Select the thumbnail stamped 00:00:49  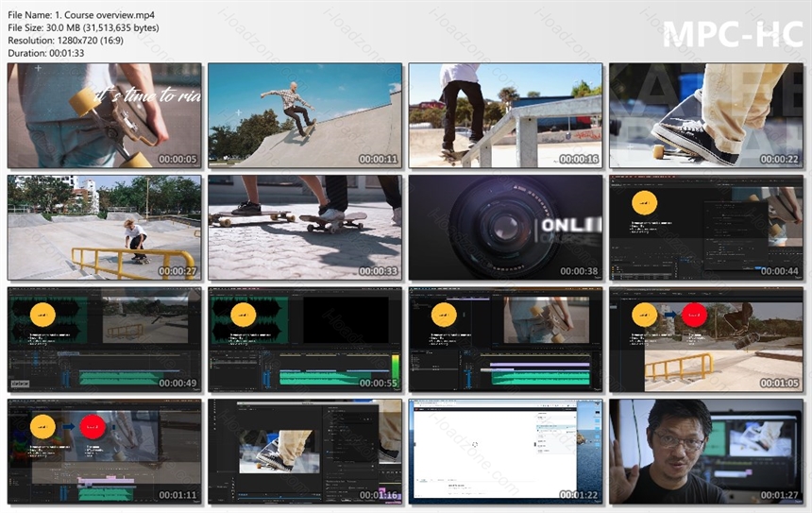coord(105,339)
